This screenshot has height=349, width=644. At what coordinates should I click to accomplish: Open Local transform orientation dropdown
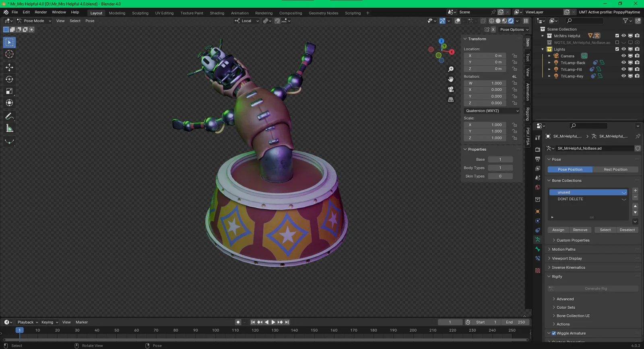pos(247,21)
